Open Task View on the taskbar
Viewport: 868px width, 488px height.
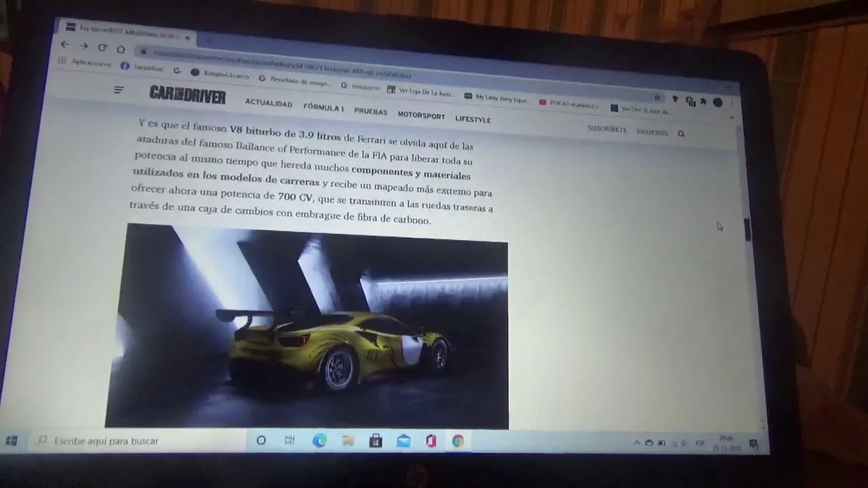coord(290,441)
